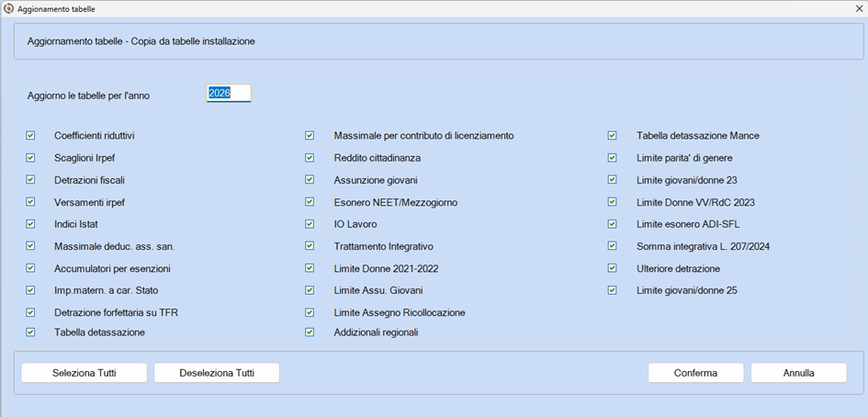Click the 'IO Lavoro' label text
This screenshot has width=868, height=417.
355,224
